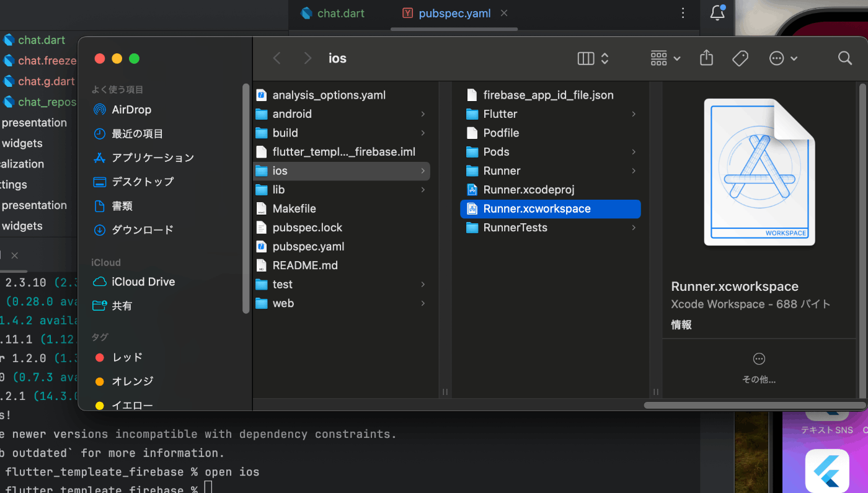This screenshot has width=868, height=493.
Task: Expand the android folder chevron
Action: coord(423,114)
